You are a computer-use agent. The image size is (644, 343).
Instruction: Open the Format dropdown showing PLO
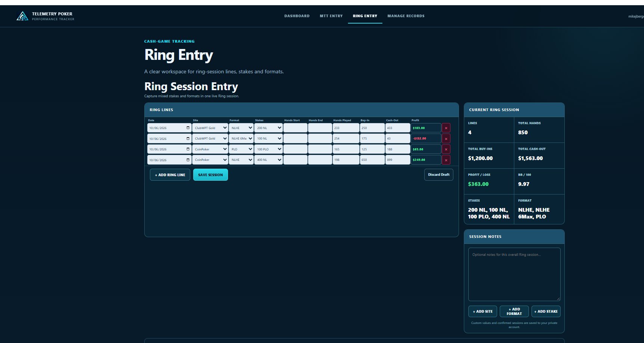(x=241, y=149)
